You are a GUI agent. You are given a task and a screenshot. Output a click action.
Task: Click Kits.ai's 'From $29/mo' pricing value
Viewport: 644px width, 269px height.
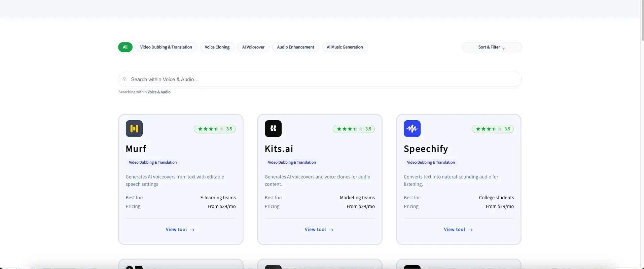[361, 206]
